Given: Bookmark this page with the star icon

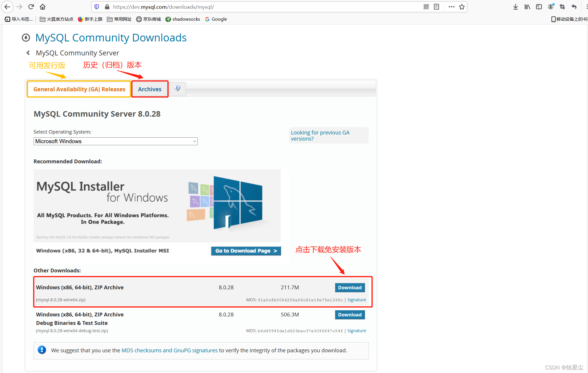Looking at the screenshot, I should (x=462, y=7).
